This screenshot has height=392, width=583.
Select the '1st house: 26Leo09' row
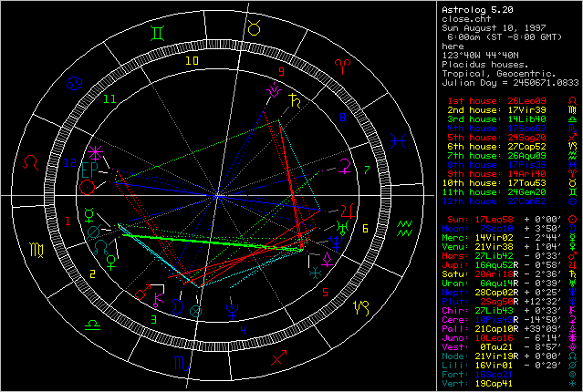[x=512, y=101]
